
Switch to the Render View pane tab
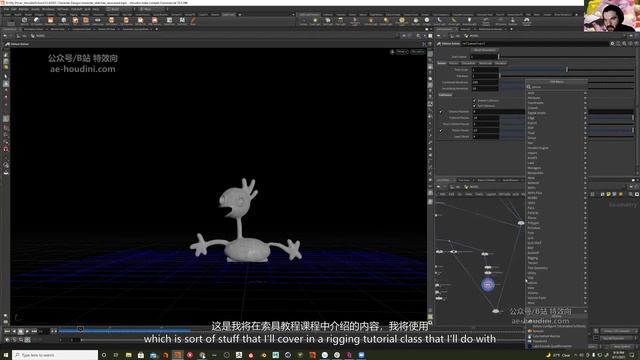click(57, 29)
